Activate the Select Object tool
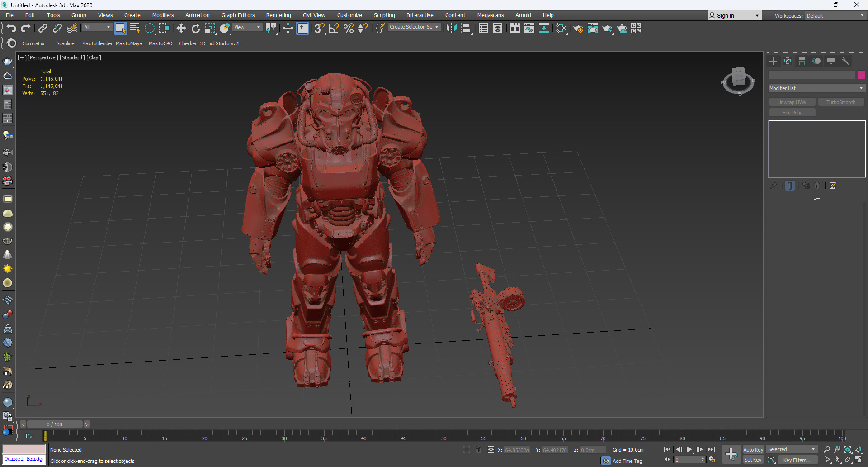Screen dimensions: 868x467 click(120, 29)
